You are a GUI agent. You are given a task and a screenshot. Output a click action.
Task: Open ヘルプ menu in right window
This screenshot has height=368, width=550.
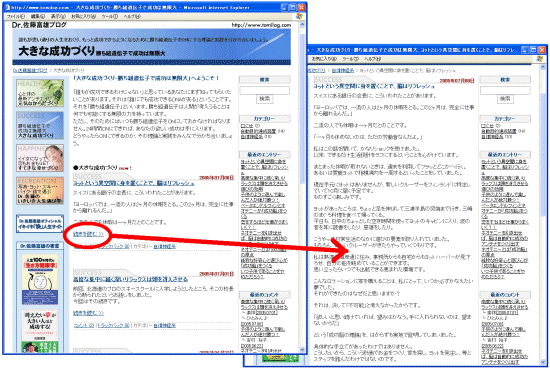[373, 59]
